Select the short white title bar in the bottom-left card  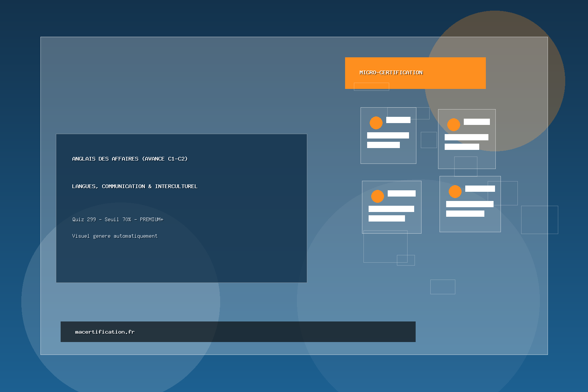[x=401, y=193]
